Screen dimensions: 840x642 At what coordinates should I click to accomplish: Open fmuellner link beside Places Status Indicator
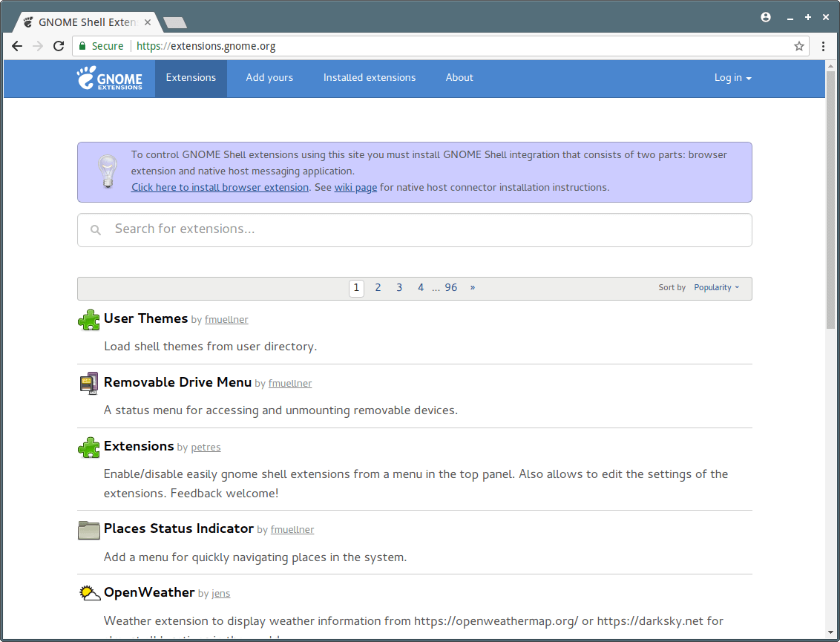[292, 530]
